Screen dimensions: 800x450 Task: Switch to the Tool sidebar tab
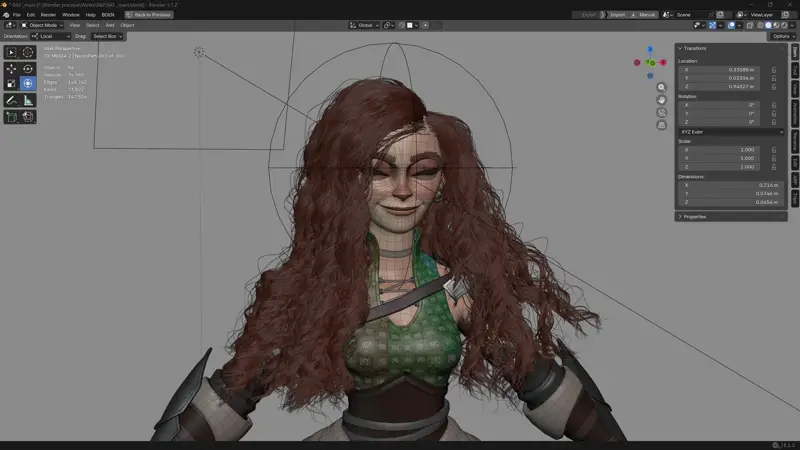795,70
